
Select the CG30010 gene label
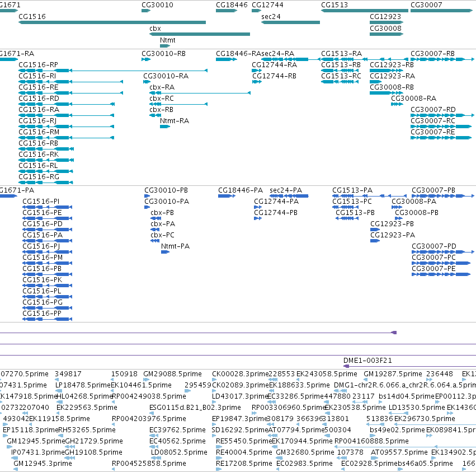(157, 5)
